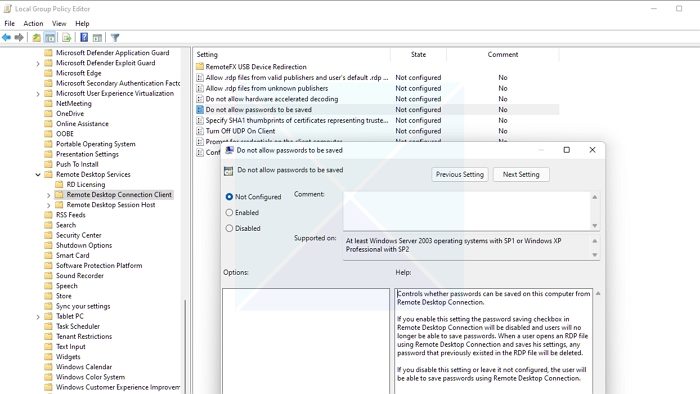Toggle the Show/Hide Console Tree icon
Viewport: 700px width, 394px height.
click(50, 37)
